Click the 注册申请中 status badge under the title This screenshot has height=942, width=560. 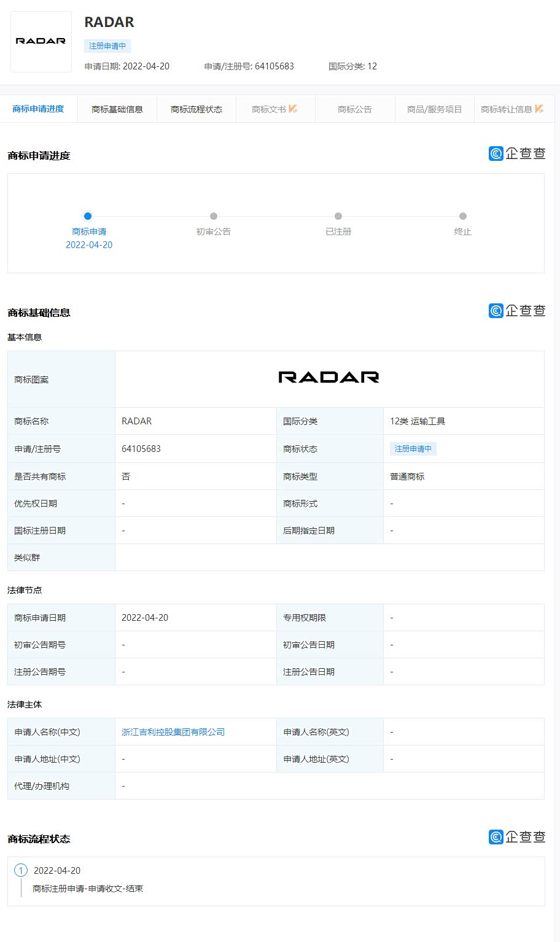click(107, 46)
